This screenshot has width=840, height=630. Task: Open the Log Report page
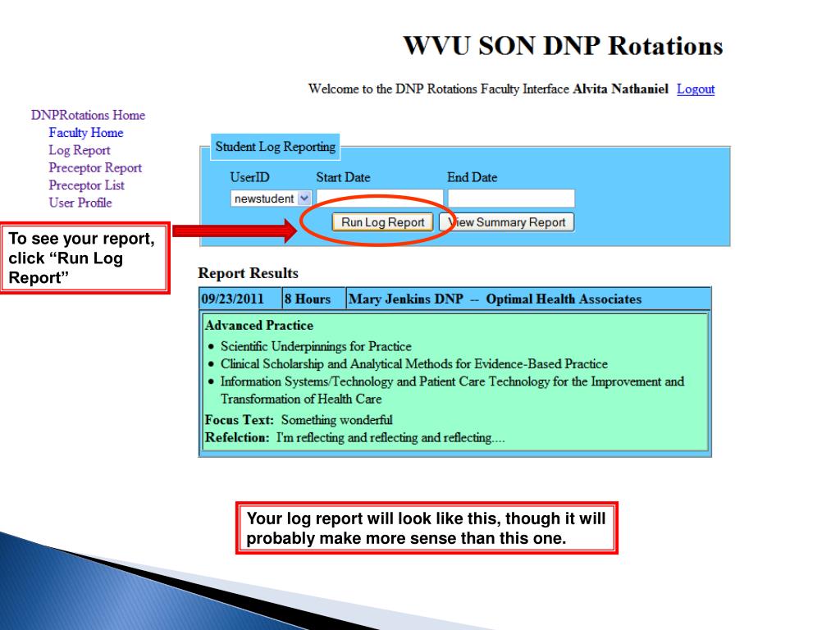point(80,151)
